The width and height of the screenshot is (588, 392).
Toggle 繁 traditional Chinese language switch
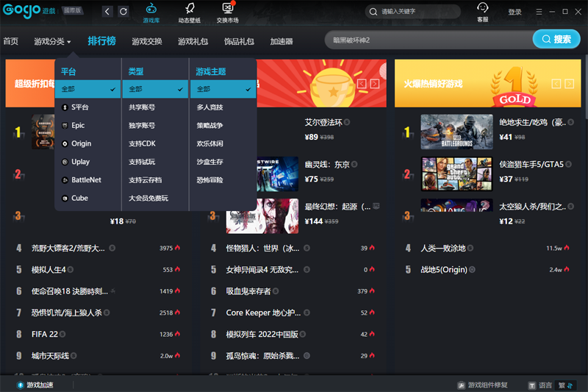click(565, 385)
